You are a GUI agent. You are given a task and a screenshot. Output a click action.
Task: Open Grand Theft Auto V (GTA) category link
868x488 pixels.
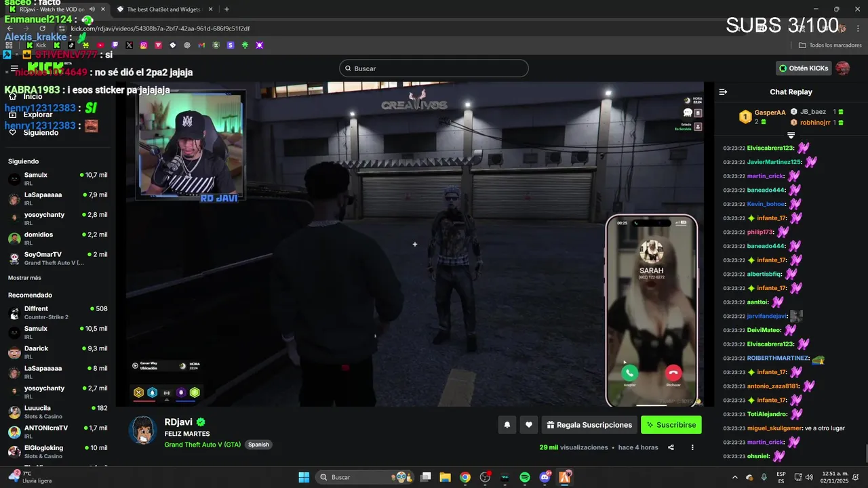202,445
